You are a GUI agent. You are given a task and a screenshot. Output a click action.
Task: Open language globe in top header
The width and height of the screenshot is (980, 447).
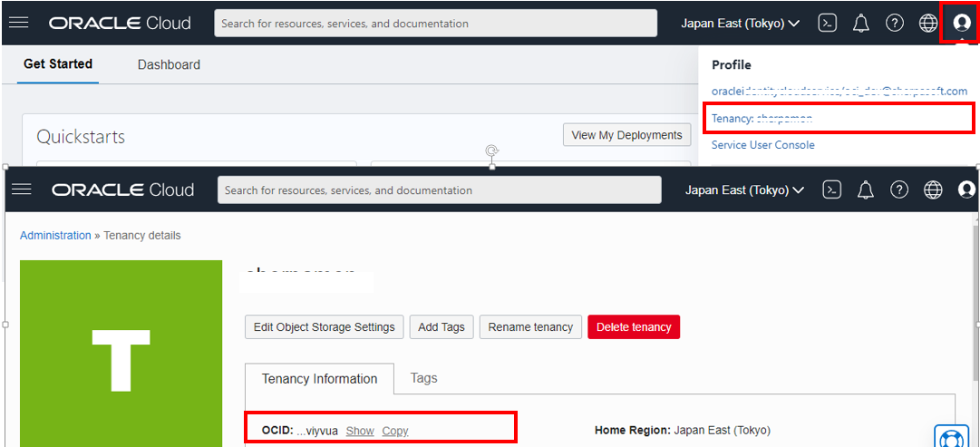[928, 24]
